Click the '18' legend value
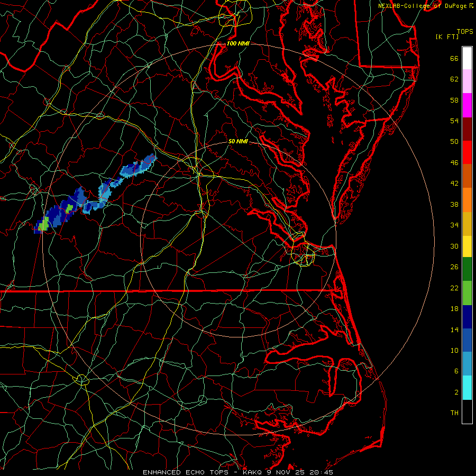This screenshot has height=476, width=476. [x=454, y=309]
